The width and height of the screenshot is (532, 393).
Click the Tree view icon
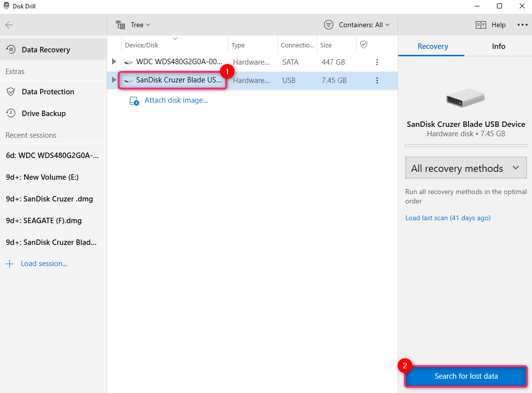pos(120,25)
